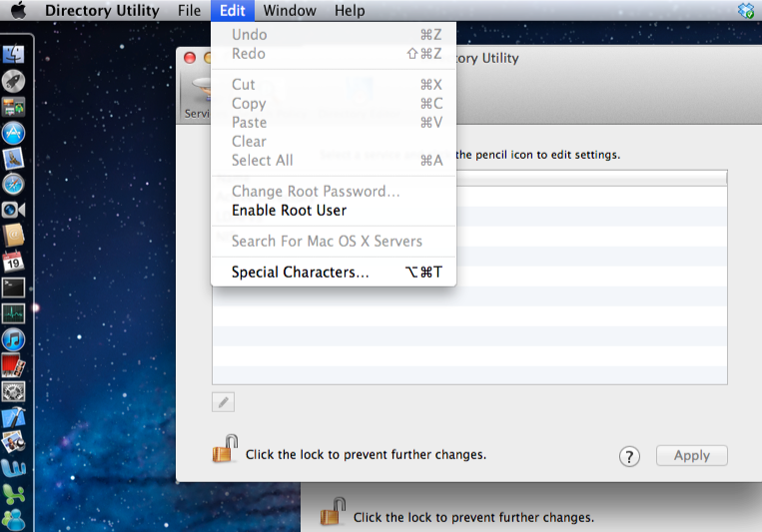
Task: Open the Help menu
Action: (350, 10)
